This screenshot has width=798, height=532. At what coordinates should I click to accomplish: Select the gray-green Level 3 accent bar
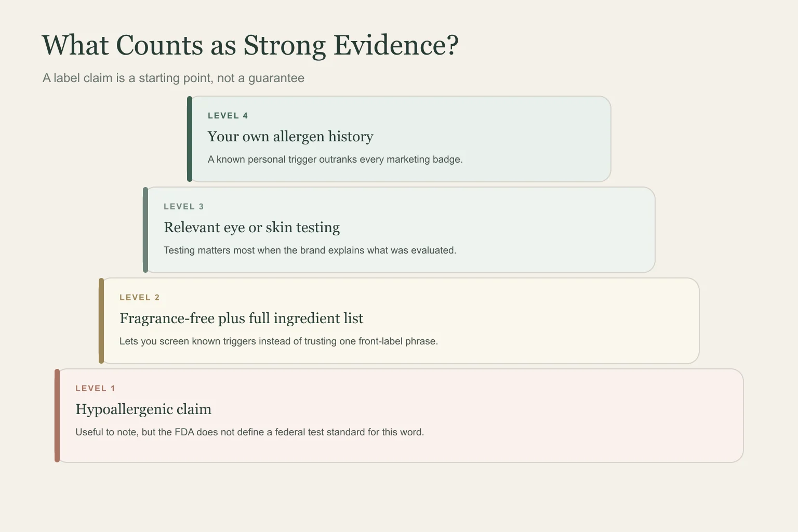(x=145, y=230)
